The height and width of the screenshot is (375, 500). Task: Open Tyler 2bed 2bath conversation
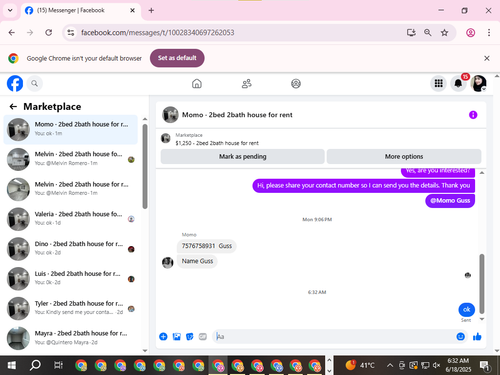pos(70,308)
